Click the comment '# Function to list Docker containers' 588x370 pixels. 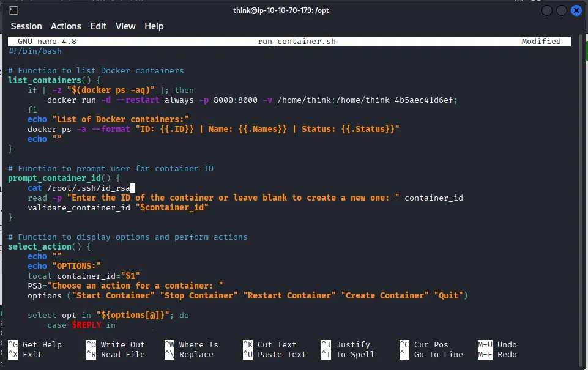click(x=96, y=70)
